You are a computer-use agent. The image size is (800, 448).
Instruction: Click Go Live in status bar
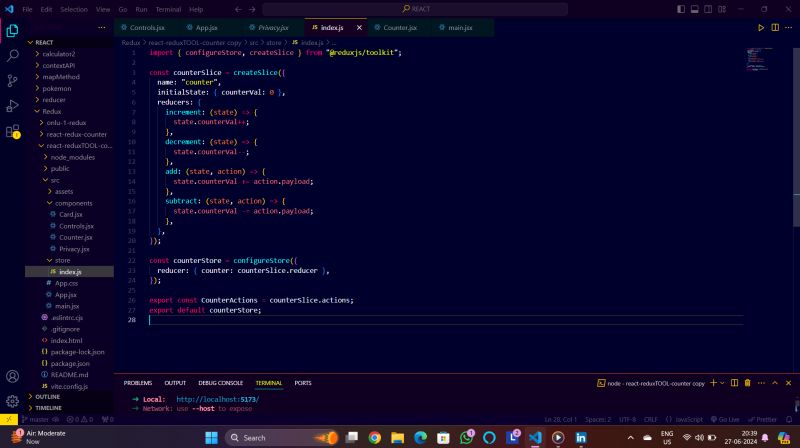(725, 419)
